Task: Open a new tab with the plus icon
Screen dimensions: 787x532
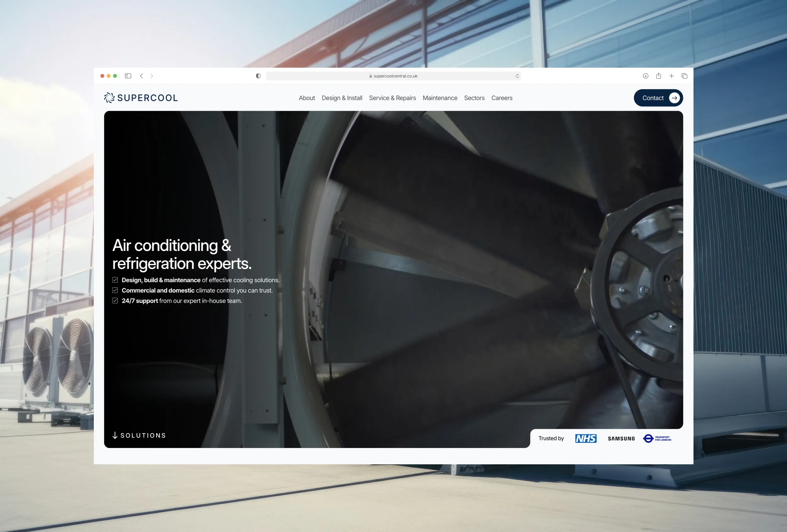Action: [x=671, y=76]
